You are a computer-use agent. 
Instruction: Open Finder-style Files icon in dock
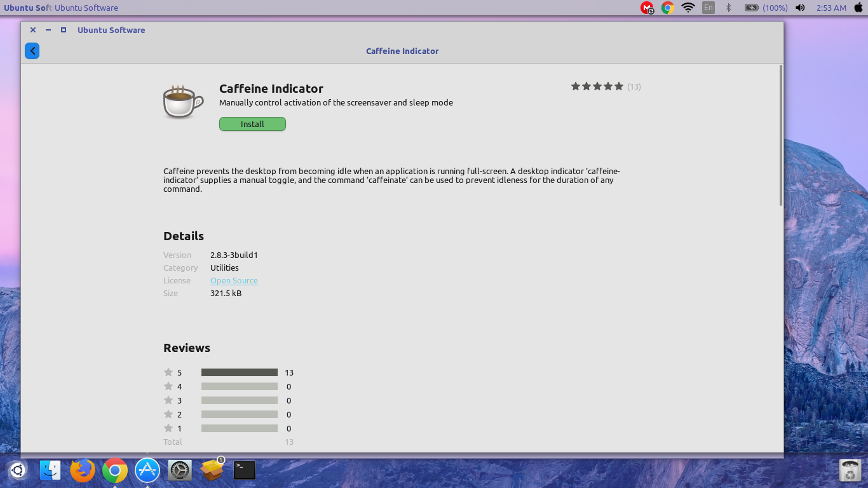coord(50,470)
